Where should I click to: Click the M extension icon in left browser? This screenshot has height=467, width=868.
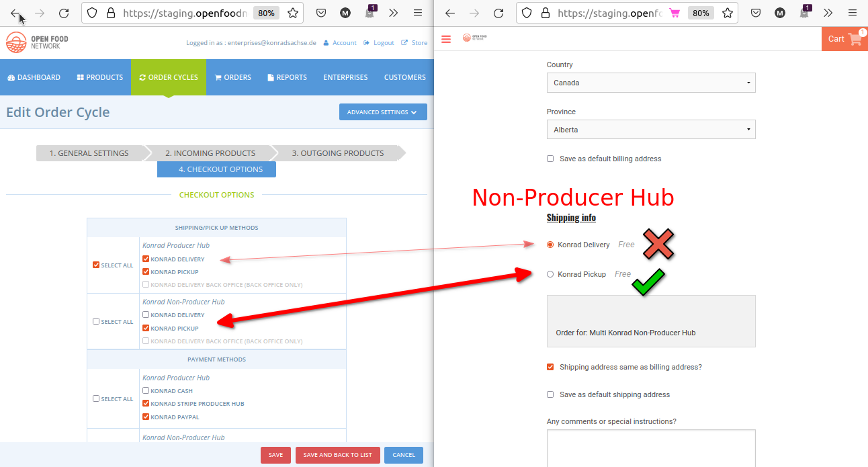point(345,13)
